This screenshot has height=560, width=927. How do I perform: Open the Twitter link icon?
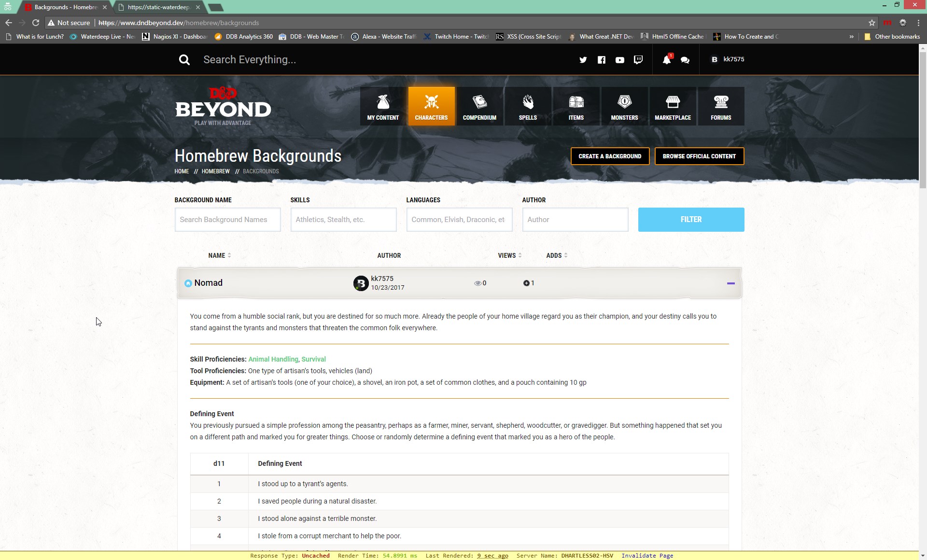coord(583,60)
